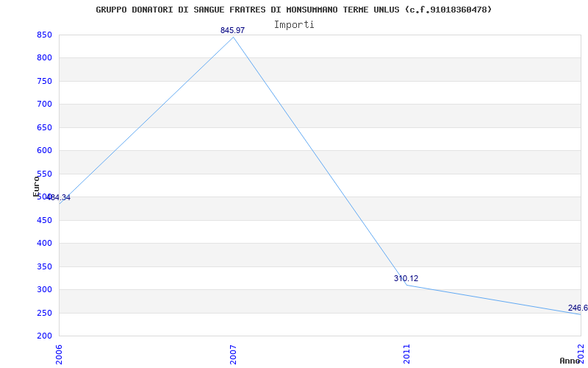Click the Anno x-axis title
Viewport: 588px width, 368px height.
coord(570,361)
